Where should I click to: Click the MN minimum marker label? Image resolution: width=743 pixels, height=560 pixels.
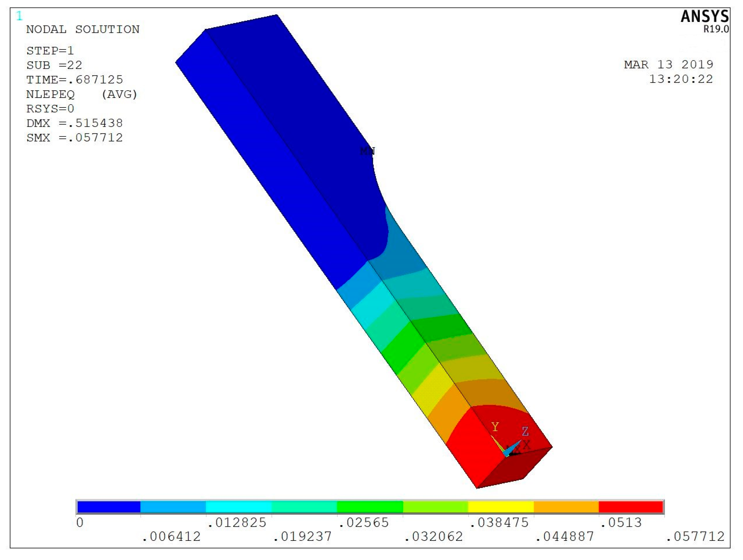pos(367,151)
